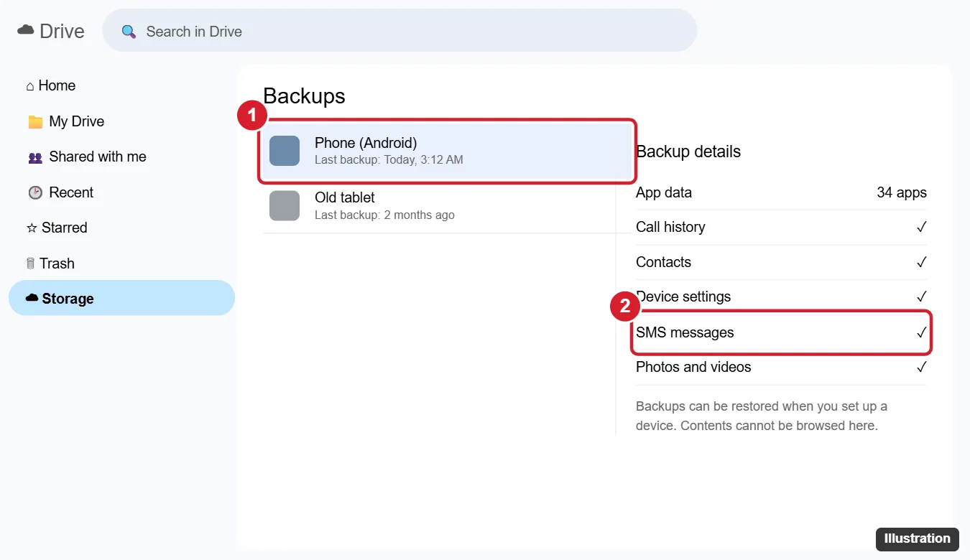Screen dimensions: 970x560
Task: Click the Drive cloud logo icon
Action: pos(26,31)
